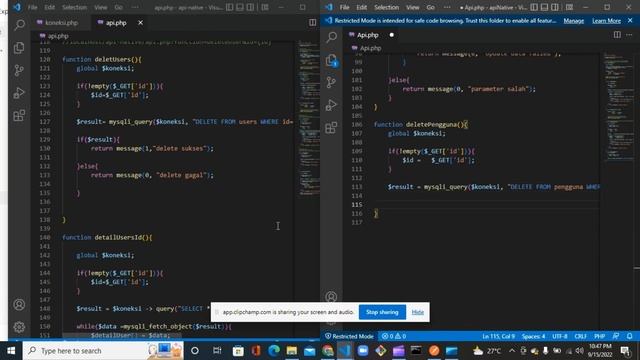Open Accounts icon in right window

tap(331, 297)
